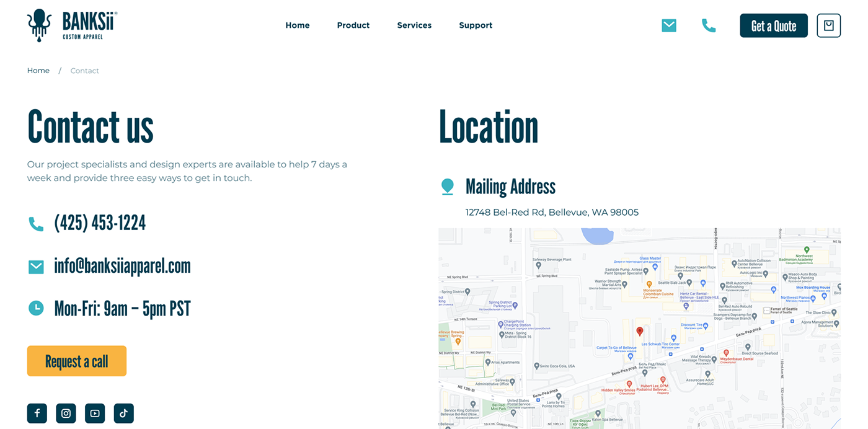
Task: Open the TikTok social icon
Action: coord(123,414)
